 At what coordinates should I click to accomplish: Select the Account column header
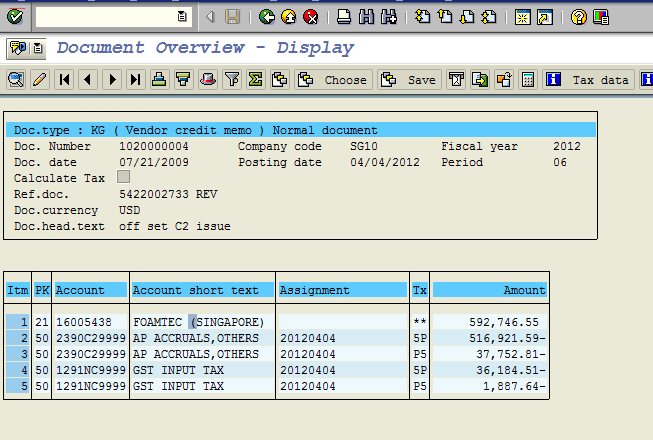[x=90, y=290]
